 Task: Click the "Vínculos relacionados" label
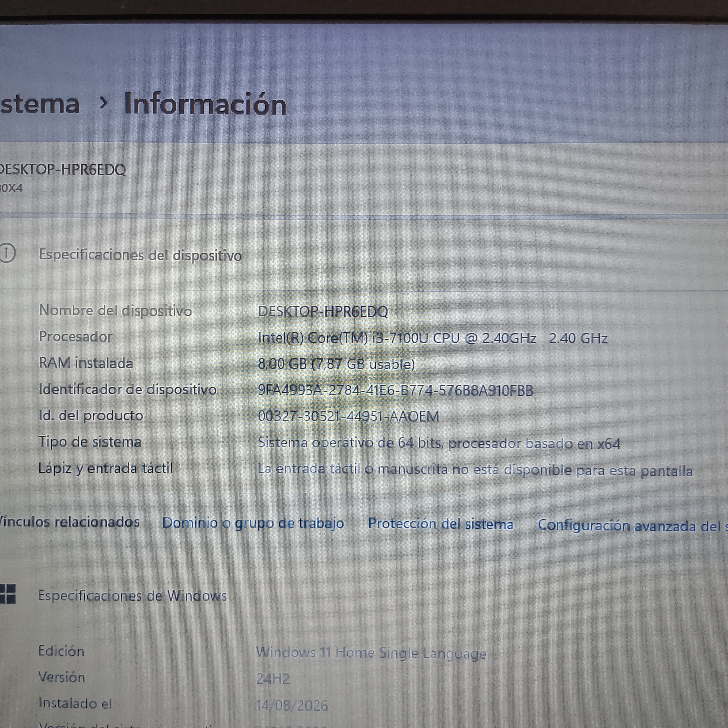(70, 522)
